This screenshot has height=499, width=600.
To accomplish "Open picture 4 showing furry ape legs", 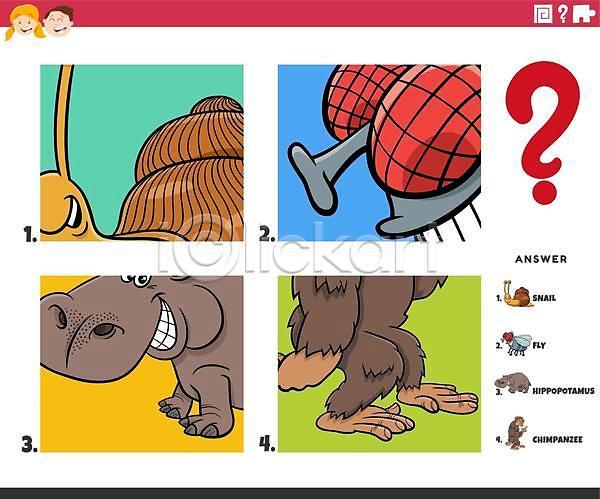I will 379,364.
